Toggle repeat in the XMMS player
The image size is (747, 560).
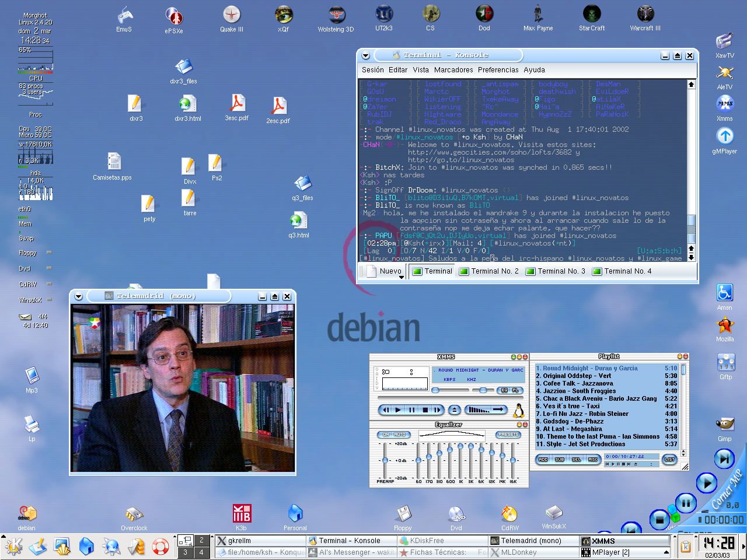(x=498, y=409)
